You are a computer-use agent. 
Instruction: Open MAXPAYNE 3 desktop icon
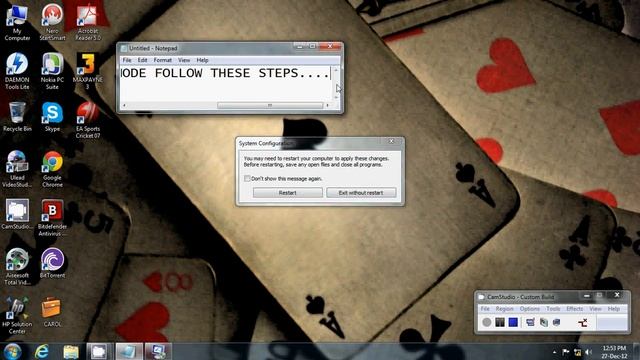(88, 71)
